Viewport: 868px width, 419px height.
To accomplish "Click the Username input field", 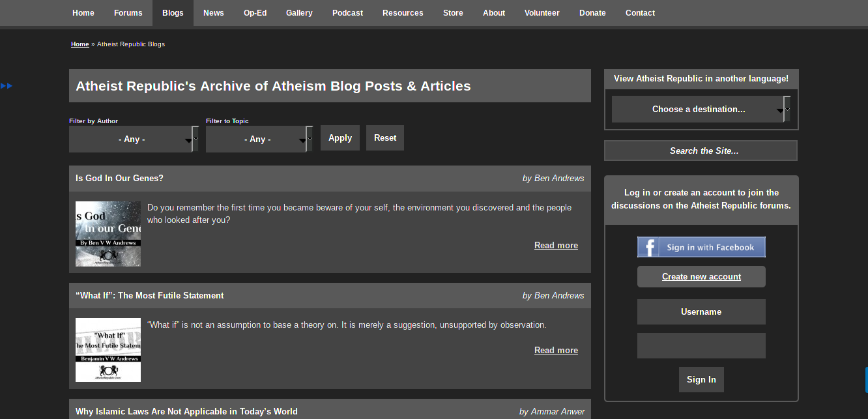I will click(x=701, y=311).
